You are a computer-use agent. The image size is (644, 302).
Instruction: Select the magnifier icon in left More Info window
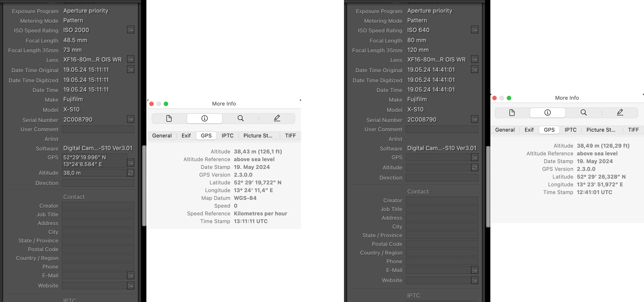tap(240, 118)
